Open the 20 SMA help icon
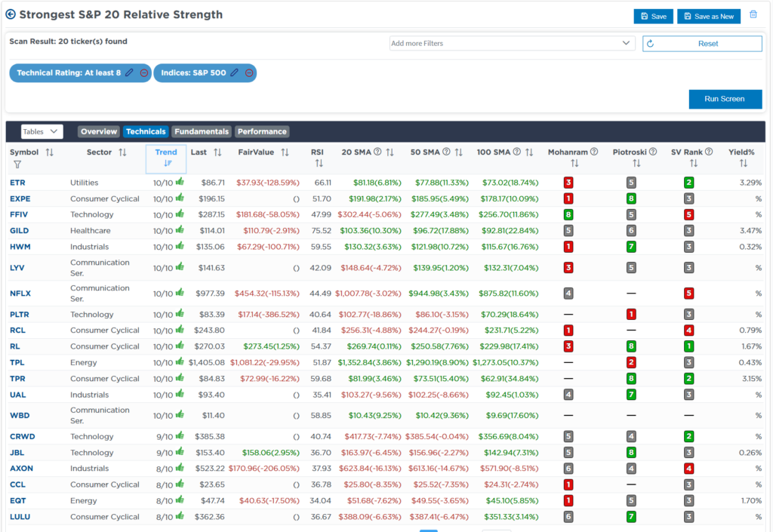Screen dimensions: 773x532 [377, 152]
